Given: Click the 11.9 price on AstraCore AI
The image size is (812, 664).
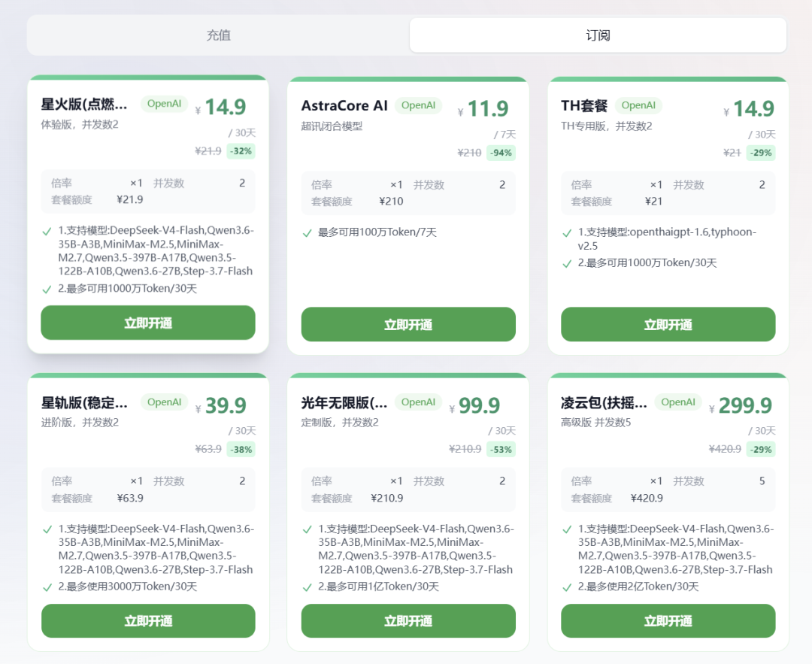Looking at the screenshot, I should pyautogui.click(x=488, y=109).
